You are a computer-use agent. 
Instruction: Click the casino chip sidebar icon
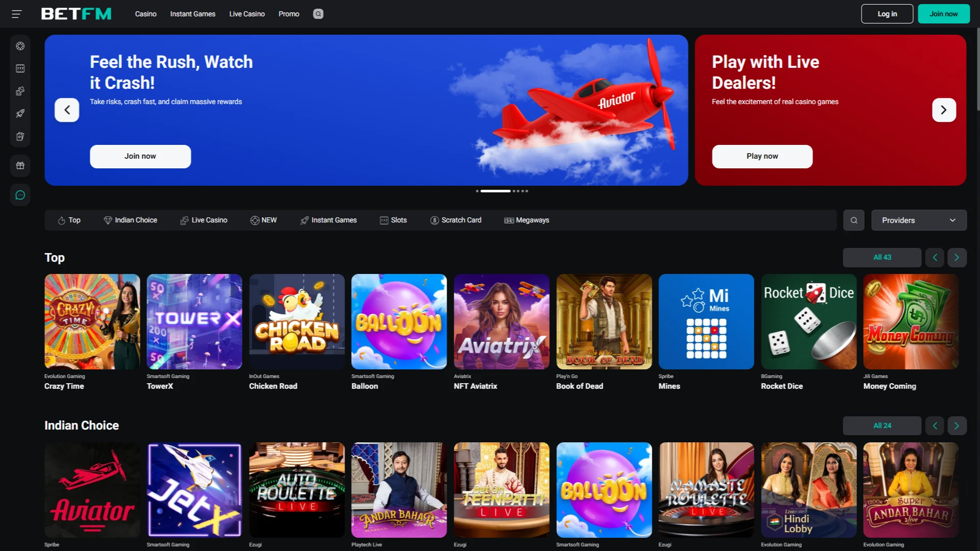pos(20,46)
